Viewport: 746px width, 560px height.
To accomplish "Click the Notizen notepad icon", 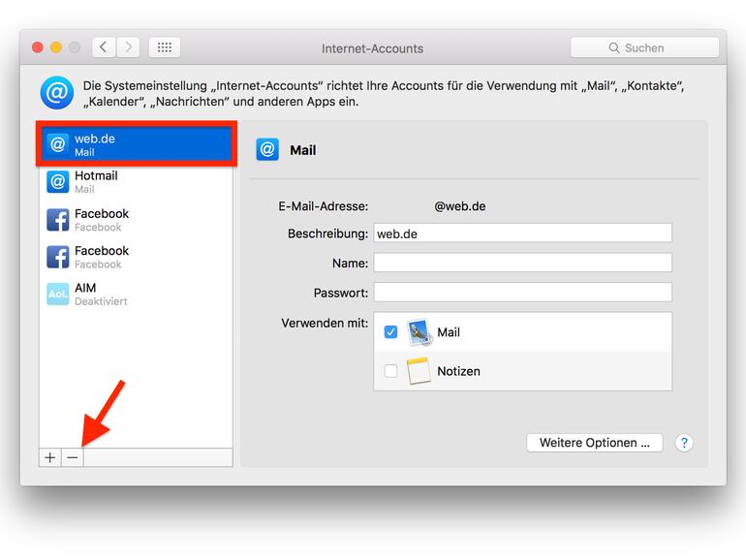I will (419, 371).
